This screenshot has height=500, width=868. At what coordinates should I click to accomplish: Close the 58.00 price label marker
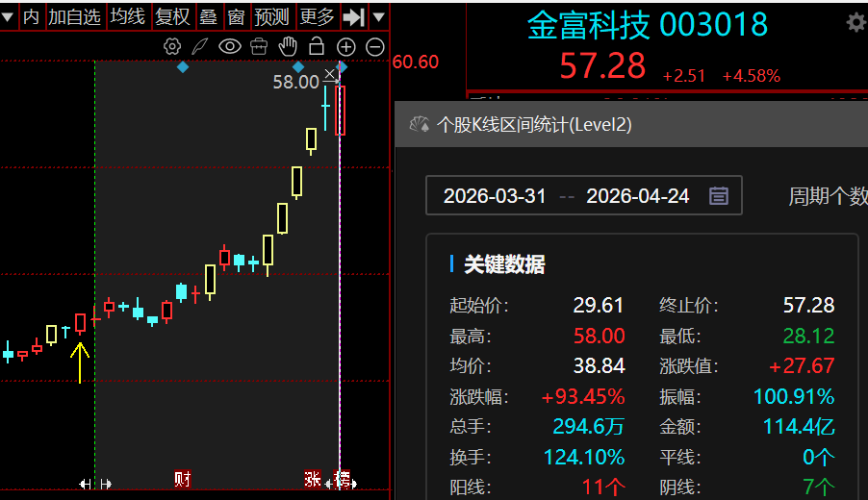point(330,74)
